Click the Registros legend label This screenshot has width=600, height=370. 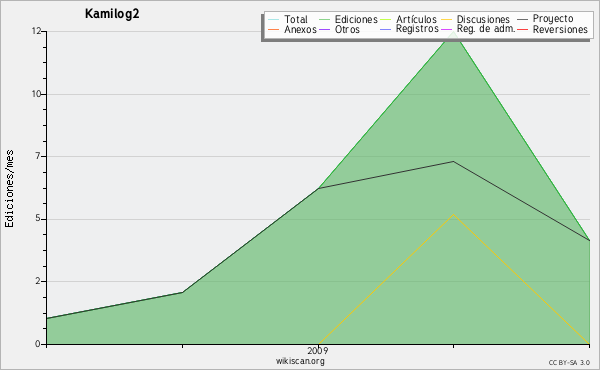pyautogui.click(x=417, y=29)
